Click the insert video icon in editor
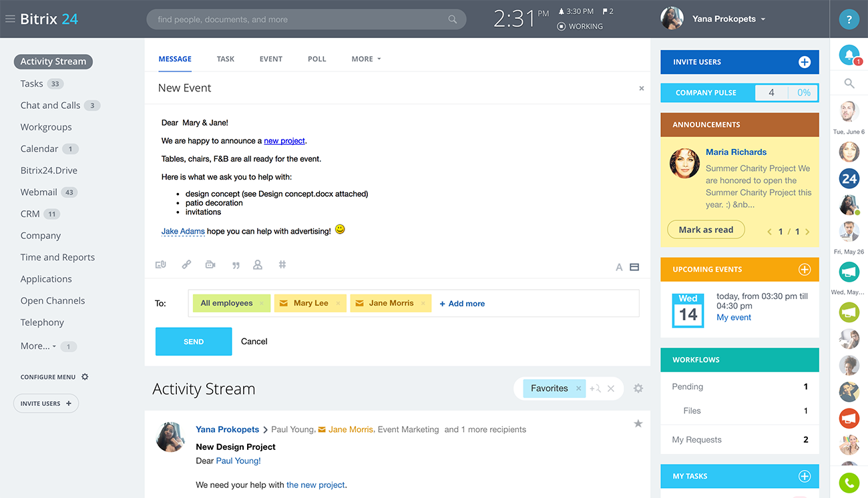868x498 pixels. click(210, 265)
